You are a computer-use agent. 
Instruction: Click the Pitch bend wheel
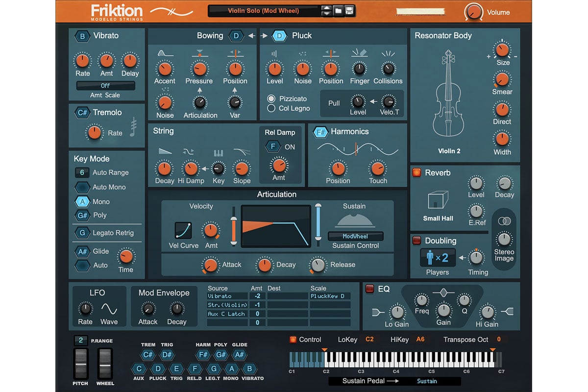click(x=81, y=364)
